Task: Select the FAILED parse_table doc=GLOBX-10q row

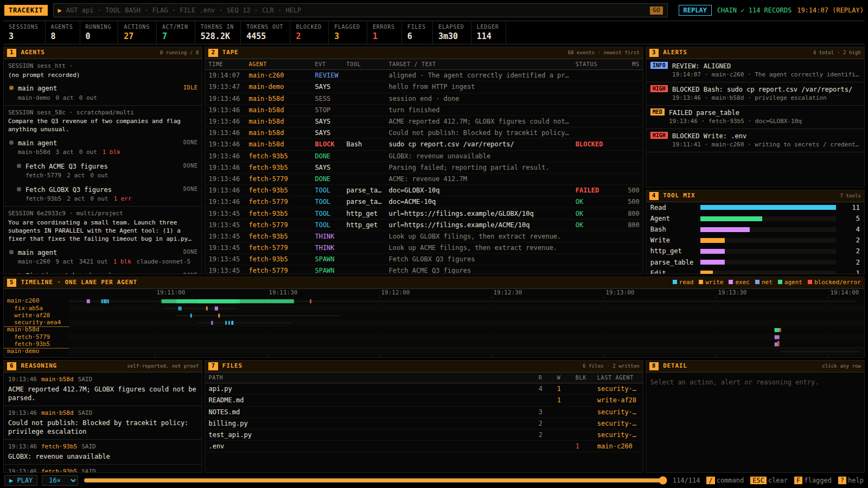Action: click(x=424, y=190)
